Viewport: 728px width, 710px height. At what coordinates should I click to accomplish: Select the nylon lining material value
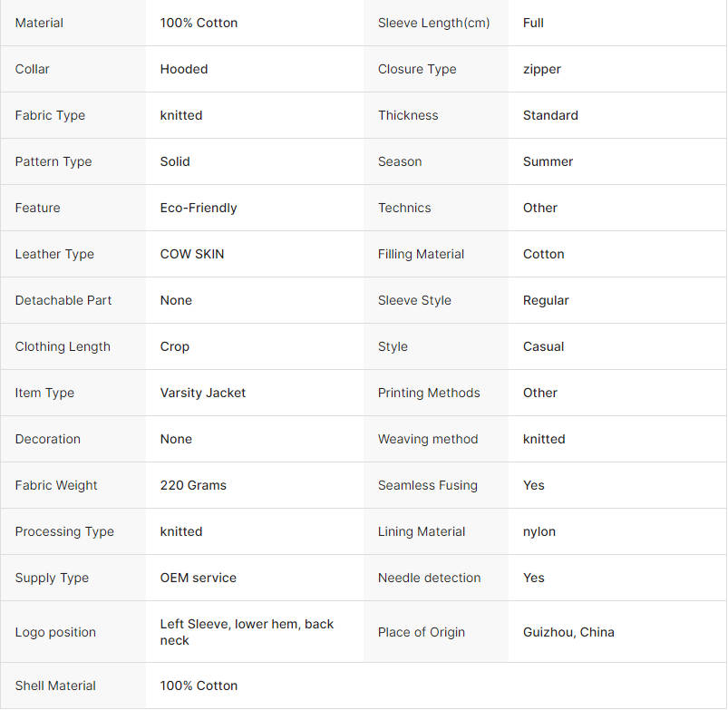[x=539, y=531]
